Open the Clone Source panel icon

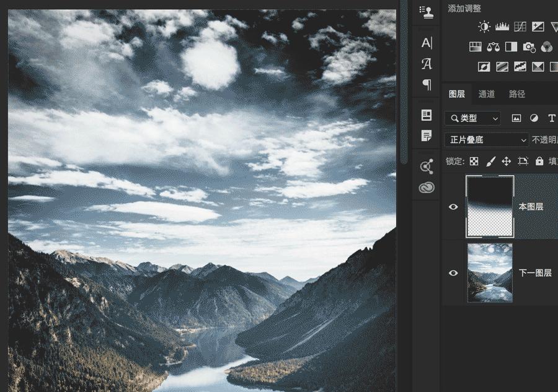[427, 12]
